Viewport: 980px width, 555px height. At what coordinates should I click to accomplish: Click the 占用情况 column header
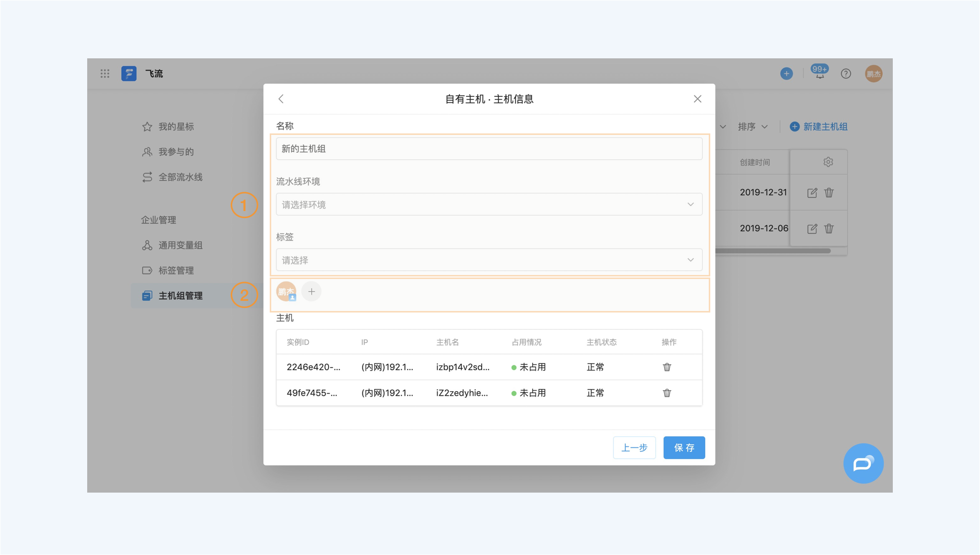pos(526,342)
